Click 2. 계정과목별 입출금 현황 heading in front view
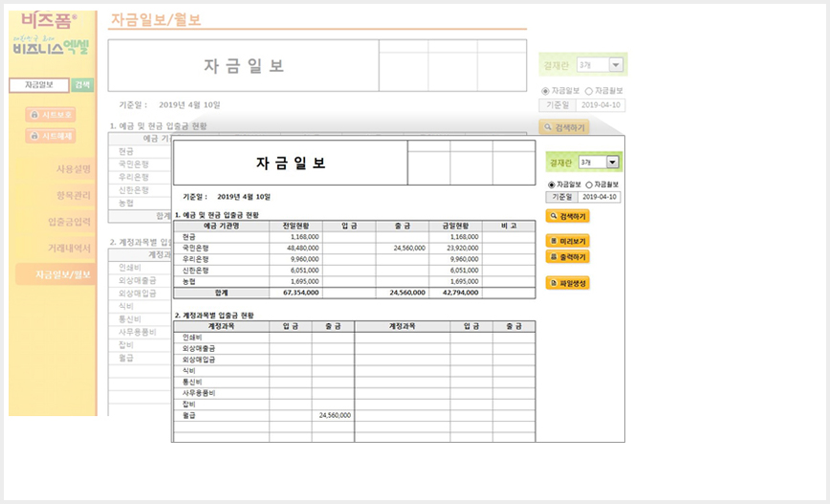 pyautogui.click(x=214, y=316)
